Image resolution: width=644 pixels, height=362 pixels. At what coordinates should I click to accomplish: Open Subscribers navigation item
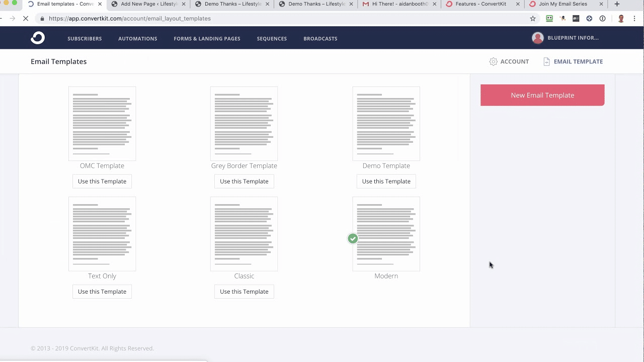coord(85,39)
